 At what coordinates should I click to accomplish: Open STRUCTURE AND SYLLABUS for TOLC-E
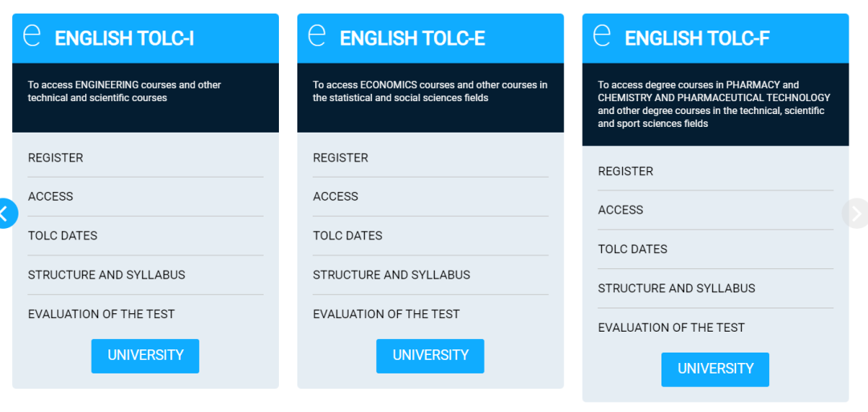click(x=391, y=275)
